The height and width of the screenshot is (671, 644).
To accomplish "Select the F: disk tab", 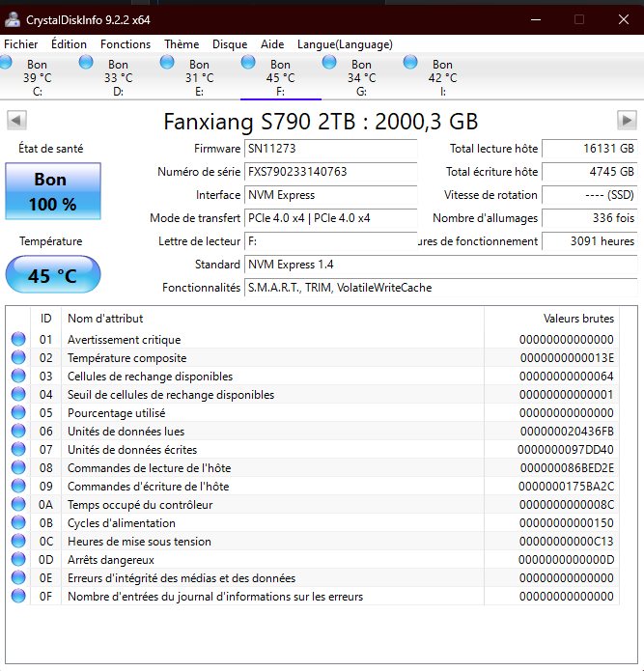I will pos(280,77).
